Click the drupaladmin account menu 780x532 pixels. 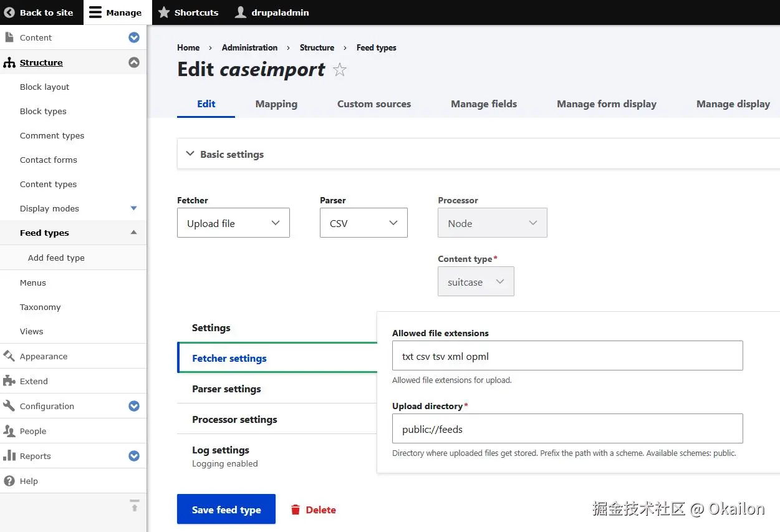[272, 12]
